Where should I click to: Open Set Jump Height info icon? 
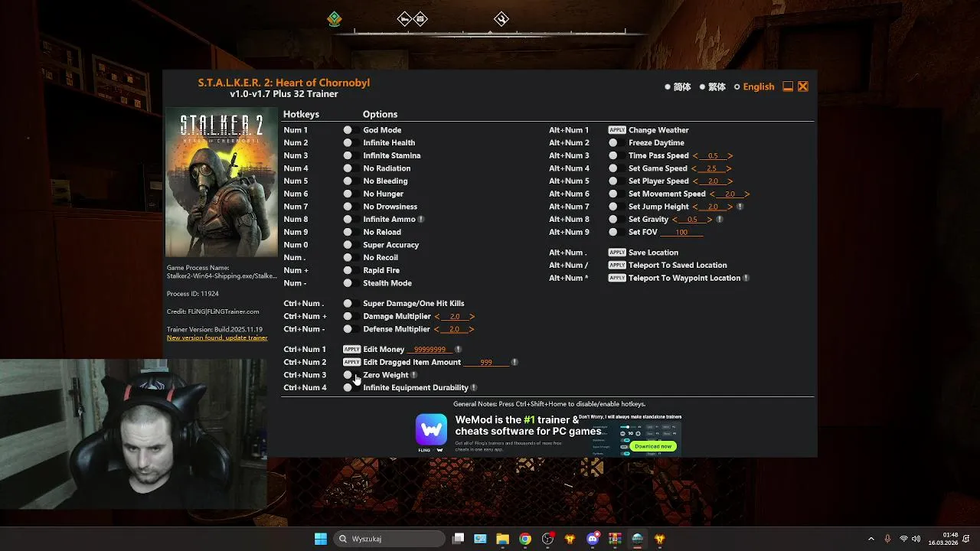tap(740, 207)
